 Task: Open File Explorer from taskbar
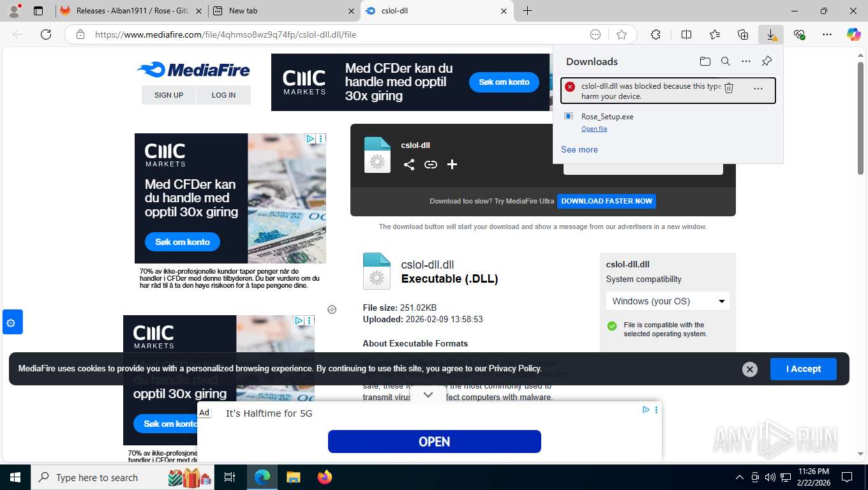click(x=293, y=477)
